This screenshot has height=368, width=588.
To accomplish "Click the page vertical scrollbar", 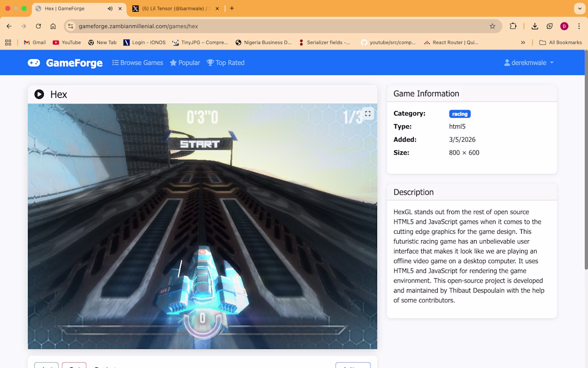I will coord(586,159).
